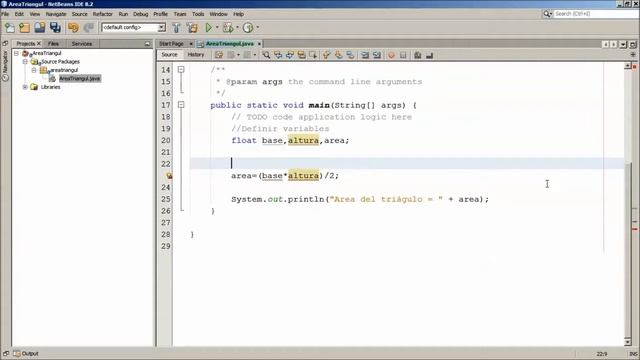Click the search magnifier icon in the title area
The height and width of the screenshot is (360, 640).
click(547, 14)
